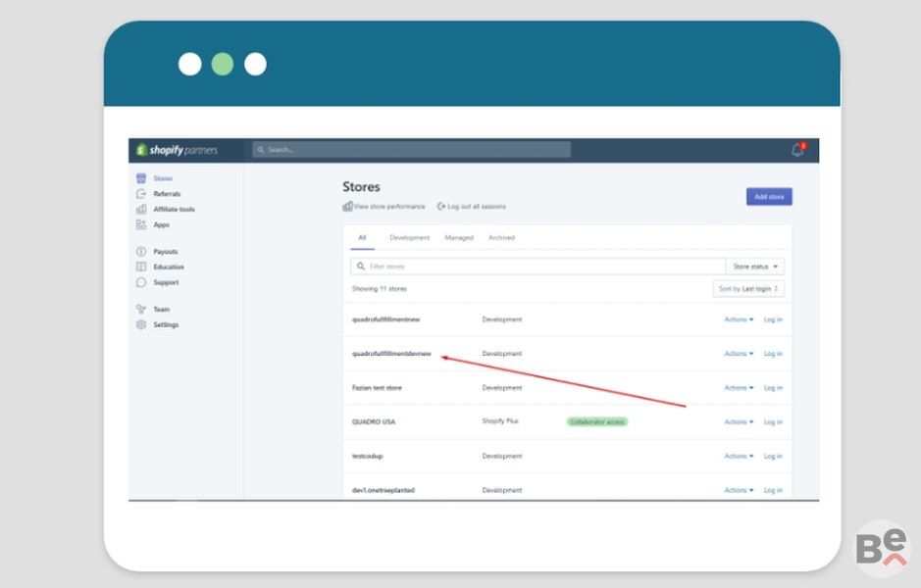Click View store performance link
921x588 pixels.
pos(388,206)
